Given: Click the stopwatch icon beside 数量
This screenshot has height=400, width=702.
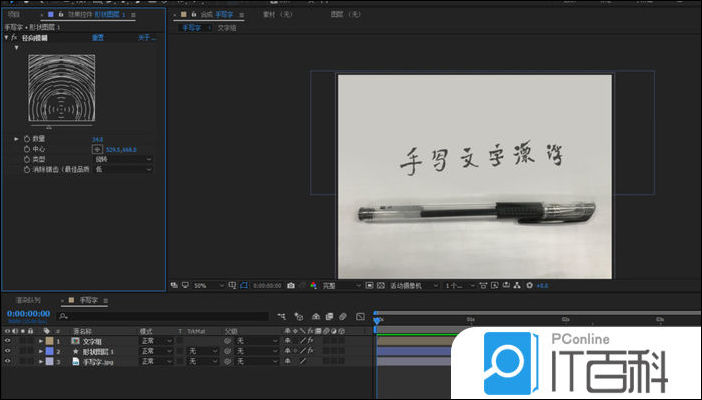Looking at the screenshot, I should pos(27,139).
